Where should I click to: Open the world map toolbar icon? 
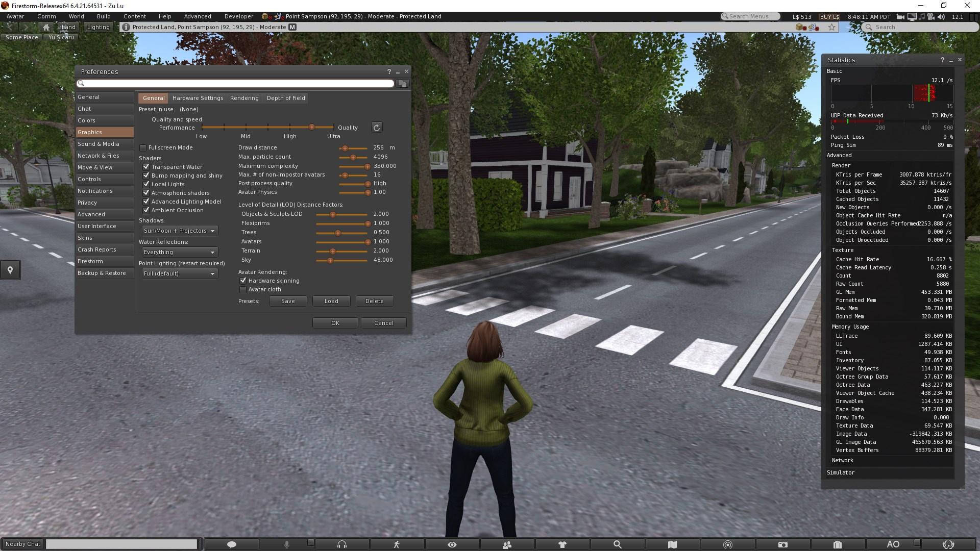click(672, 544)
